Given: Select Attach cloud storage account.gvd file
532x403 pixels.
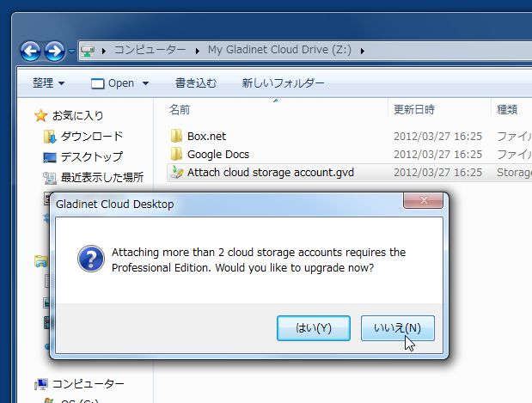Looking at the screenshot, I should [271, 173].
